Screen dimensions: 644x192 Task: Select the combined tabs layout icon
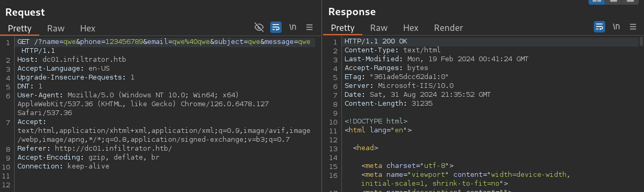631,2
